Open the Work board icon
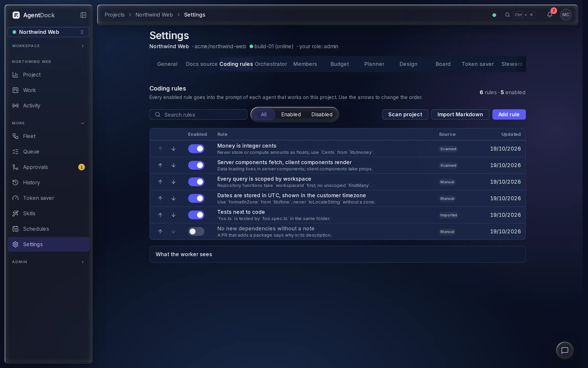 click(15, 90)
